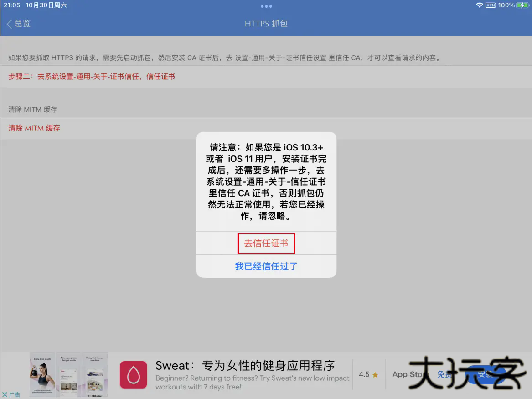
Task: Tap the Sweat app droplet icon in the ad
Action: click(133, 374)
